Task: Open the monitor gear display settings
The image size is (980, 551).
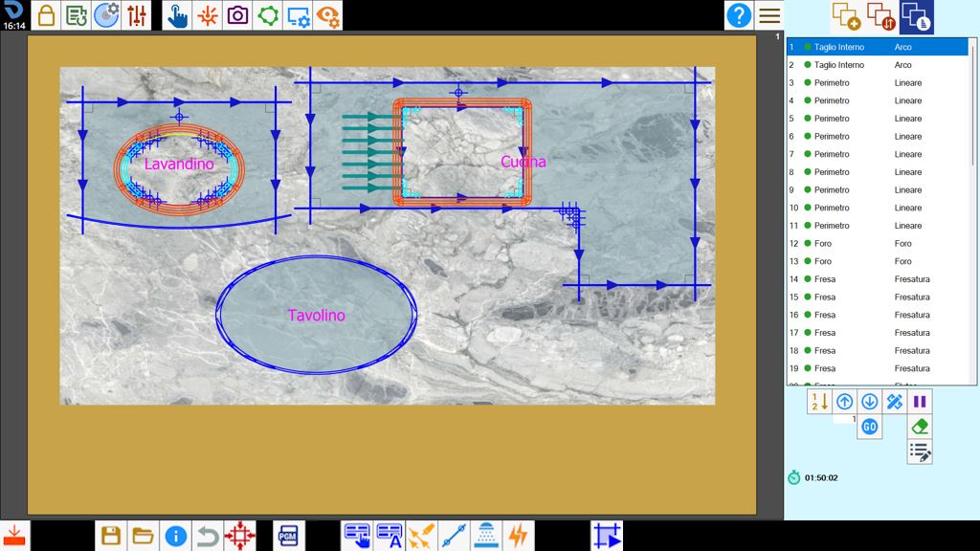Action: pyautogui.click(x=299, y=15)
